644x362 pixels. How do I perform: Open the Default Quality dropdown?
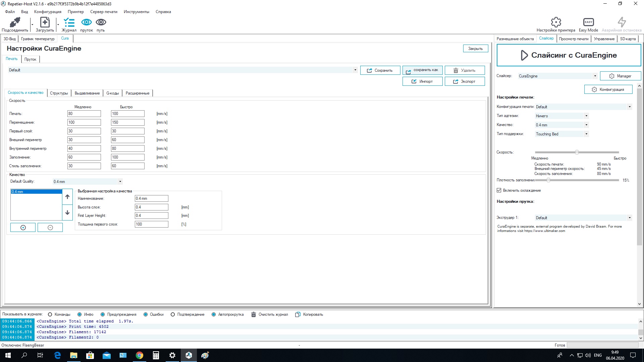(88, 182)
